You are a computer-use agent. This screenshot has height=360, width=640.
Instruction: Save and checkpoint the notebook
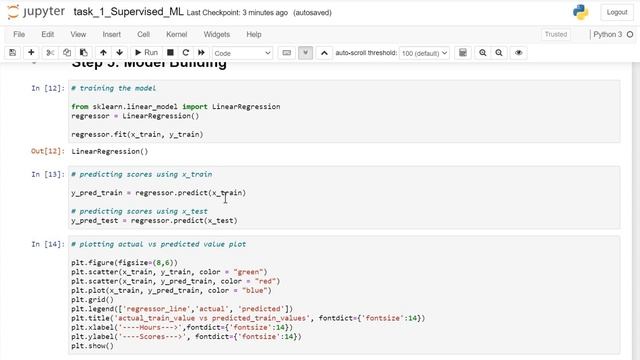[13, 53]
